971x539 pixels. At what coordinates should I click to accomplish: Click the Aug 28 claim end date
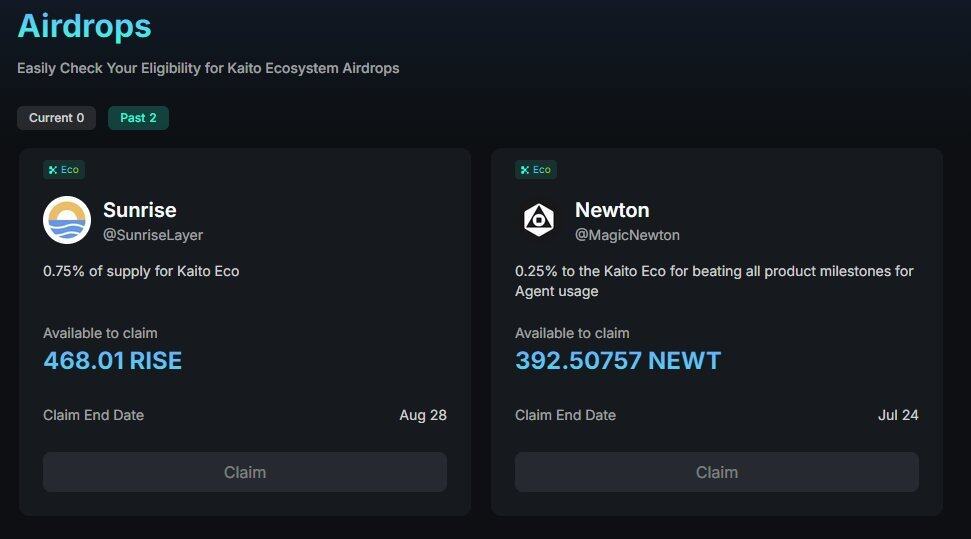(x=423, y=415)
